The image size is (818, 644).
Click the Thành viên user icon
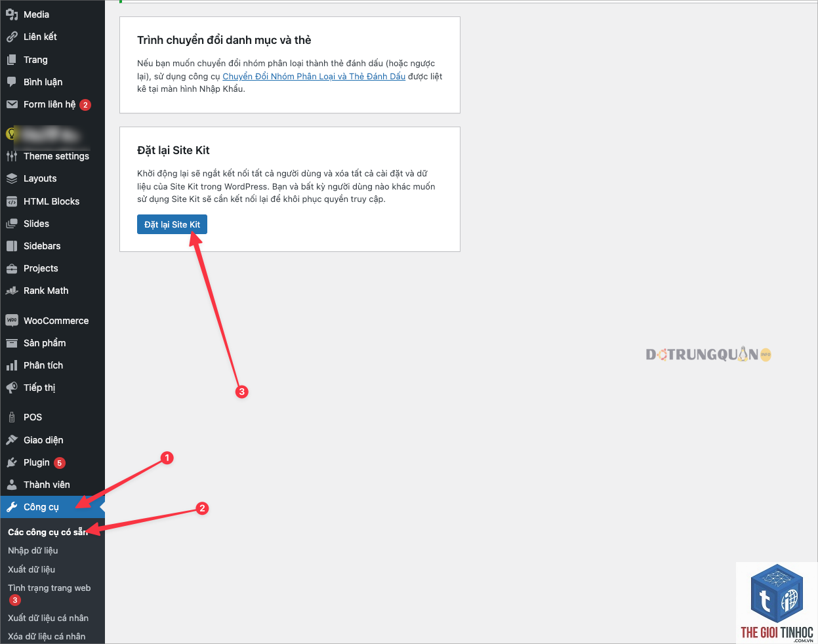coord(12,485)
